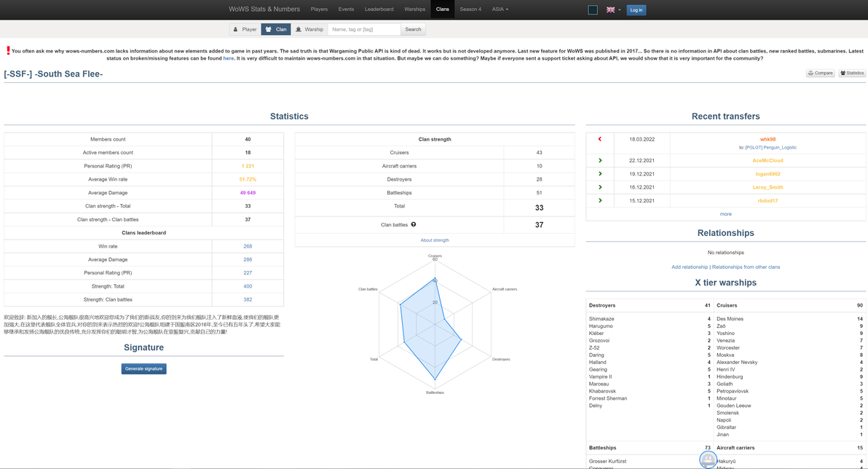Click the Compare button with scales icon
Screen dimensions: 868x469
(820, 73)
